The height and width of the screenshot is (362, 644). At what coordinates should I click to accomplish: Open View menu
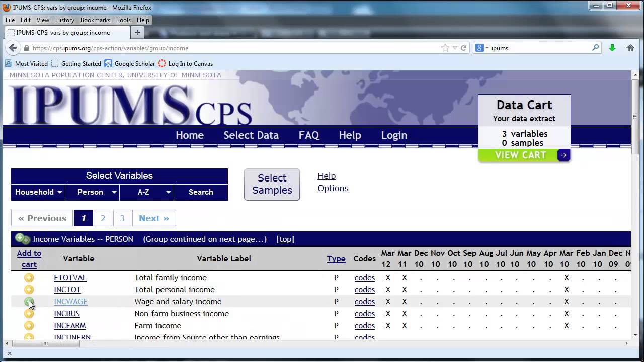[x=43, y=20]
